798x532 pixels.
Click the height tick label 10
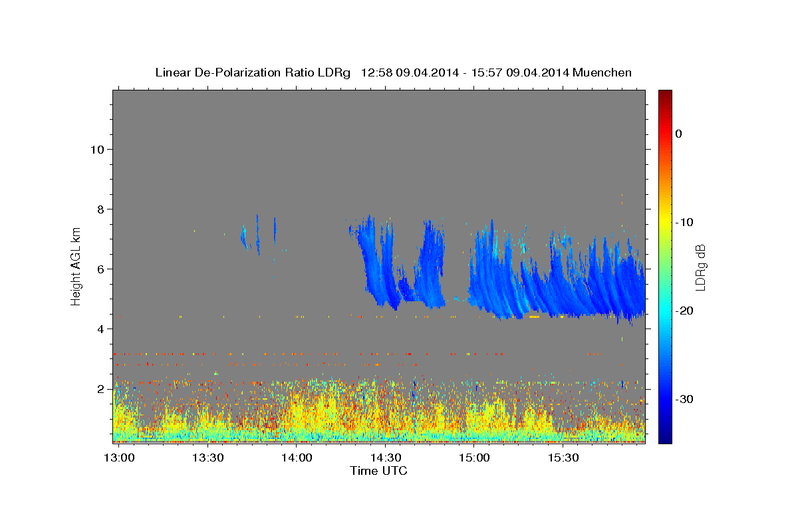[x=97, y=150]
